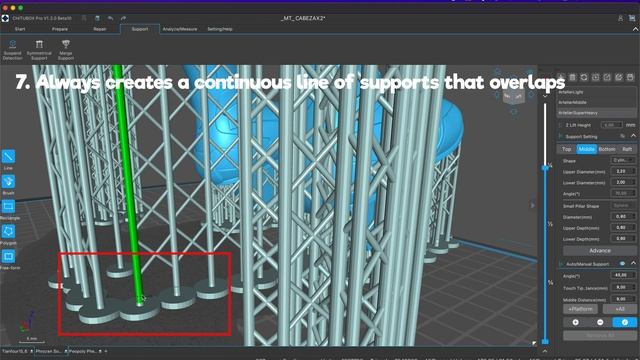Expand side panel via viewport arrow
The width and height of the screenshot is (640, 360).
(x=532, y=205)
